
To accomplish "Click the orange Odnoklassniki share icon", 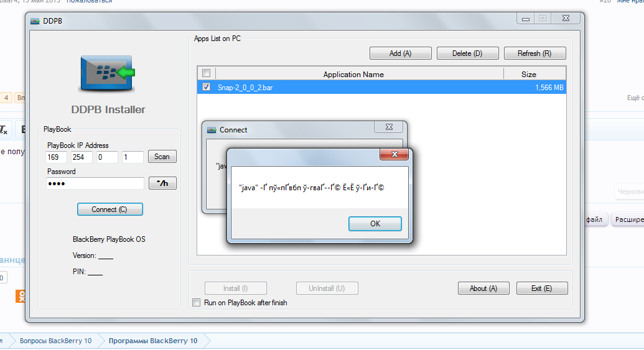I will coord(20,296).
